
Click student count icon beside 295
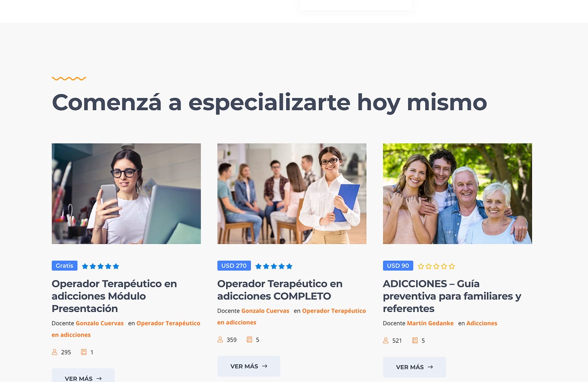[x=54, y=352]
